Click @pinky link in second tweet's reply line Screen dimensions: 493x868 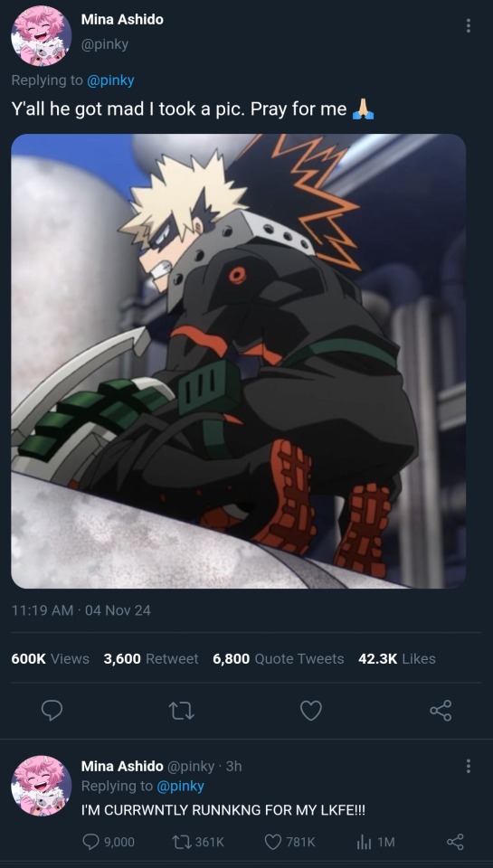tap(181, 786)
